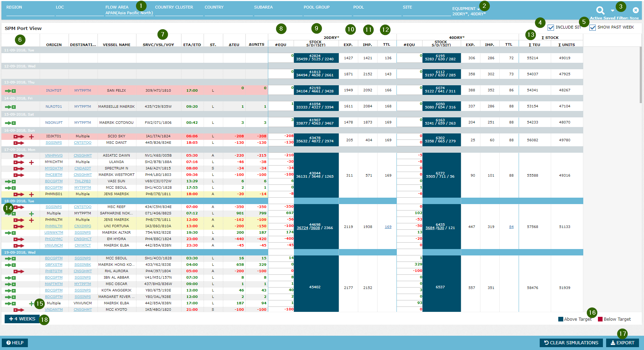Expand ULANGA row with red plus

coord(31,162)
